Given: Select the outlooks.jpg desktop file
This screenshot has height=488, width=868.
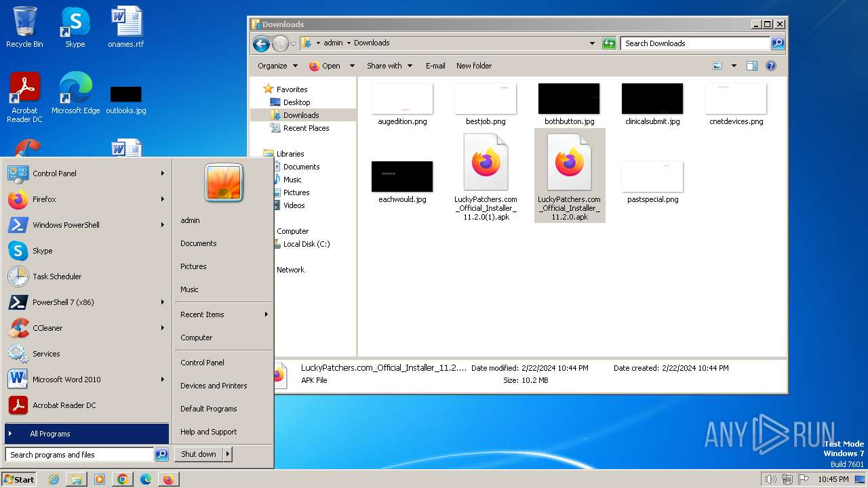Looking at the screenshot, I should tap(126, 100).
